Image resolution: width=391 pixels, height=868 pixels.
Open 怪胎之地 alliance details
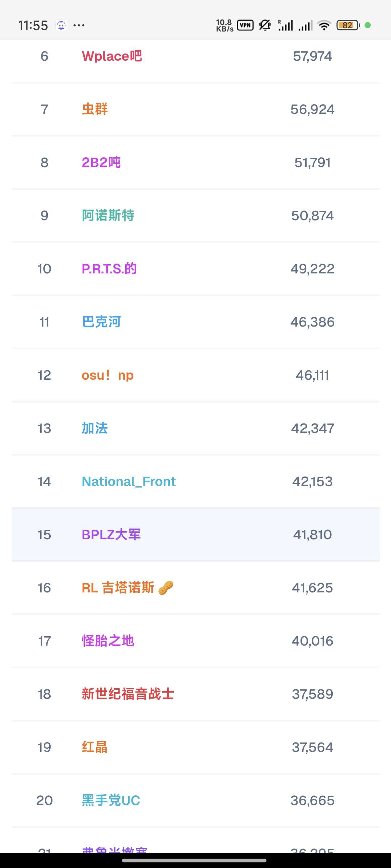pyautogui.click(x=108, y=641)
